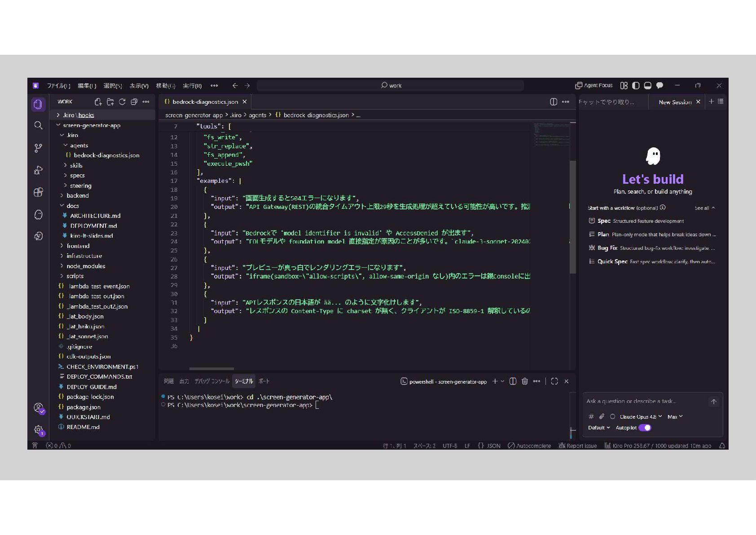
Task: Close the bedrock-diagnostics.json editor tab
Action: click(x=244, y=102)
